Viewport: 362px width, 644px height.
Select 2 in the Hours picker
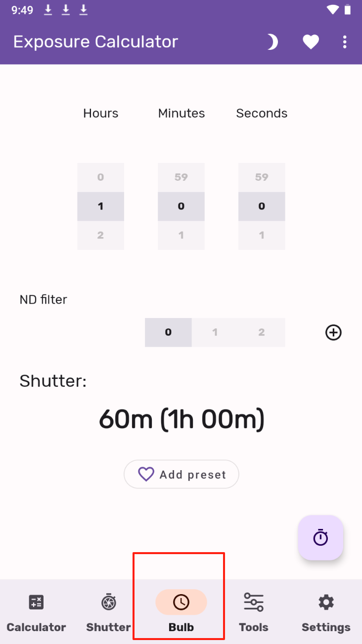click(100, 235)
